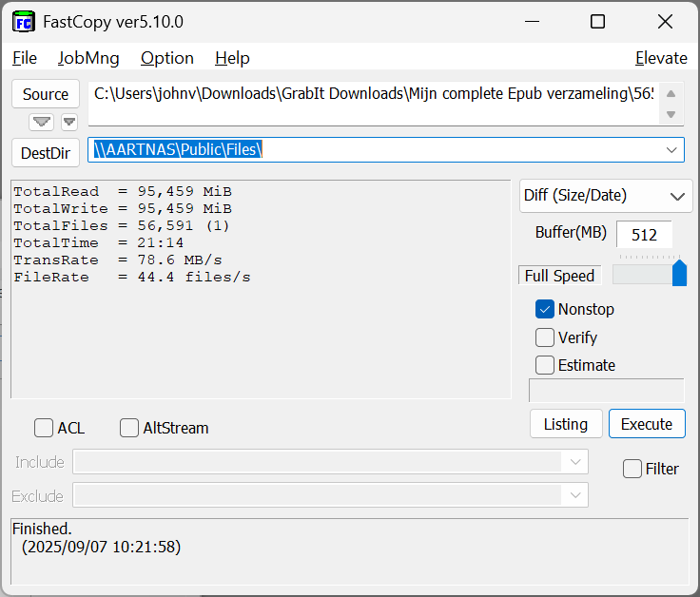Enable the ACL checkbox

pyautogui.click(x=44, y=428)
